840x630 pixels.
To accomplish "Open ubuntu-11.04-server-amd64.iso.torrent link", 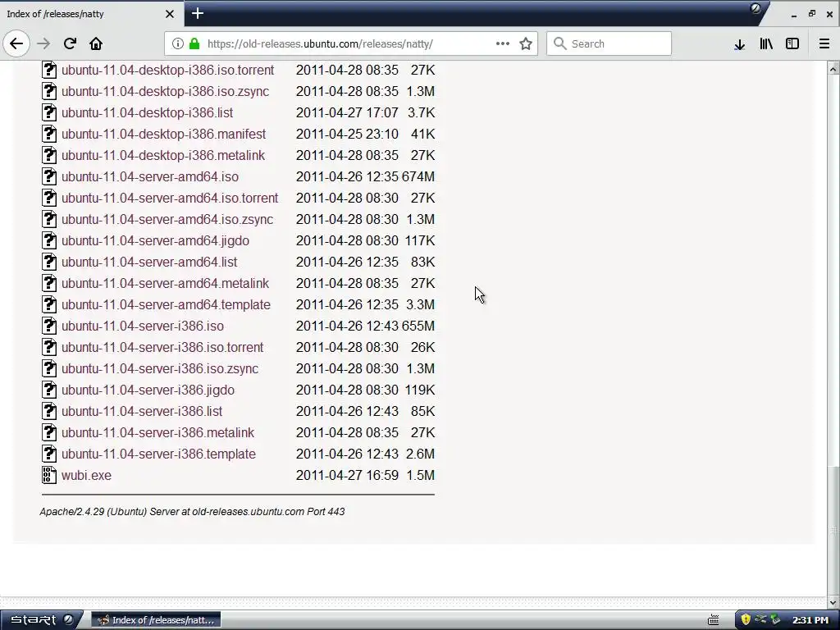I will 170,199.
